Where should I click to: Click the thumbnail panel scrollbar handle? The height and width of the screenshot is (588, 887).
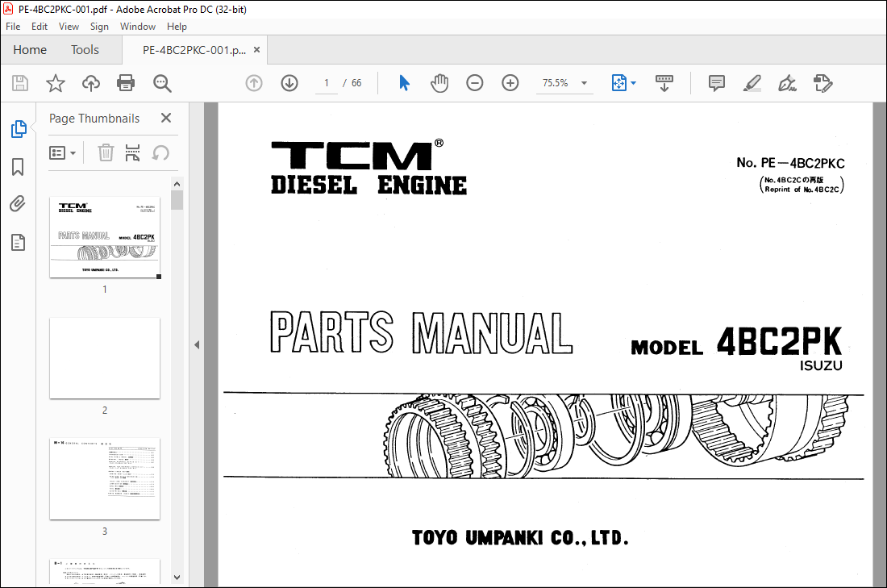pyautogui.click(x=177, y=200)
